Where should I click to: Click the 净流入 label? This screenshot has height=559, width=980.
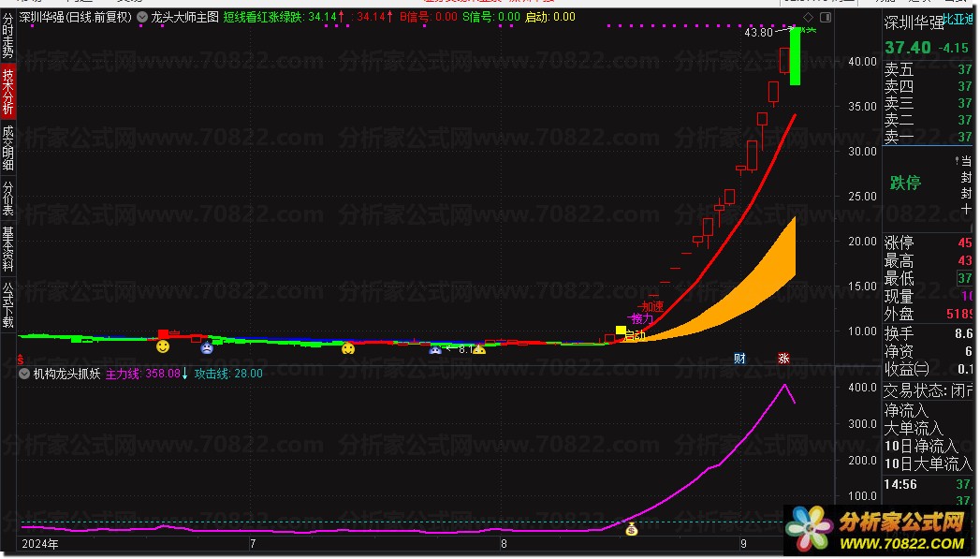pos(906,411)
